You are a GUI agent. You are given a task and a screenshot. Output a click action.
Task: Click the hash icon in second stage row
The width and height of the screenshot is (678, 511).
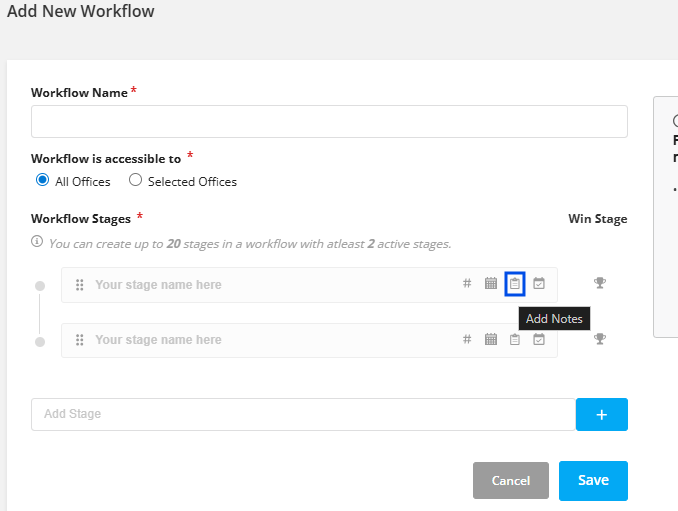click(467, 339)
